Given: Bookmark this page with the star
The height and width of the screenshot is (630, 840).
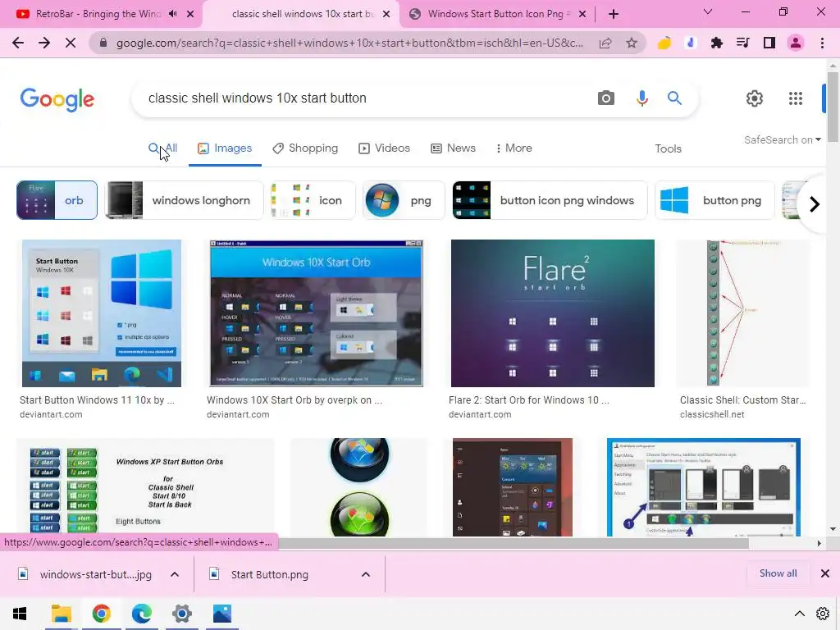Looking at the screenshot, I should 632,43.
